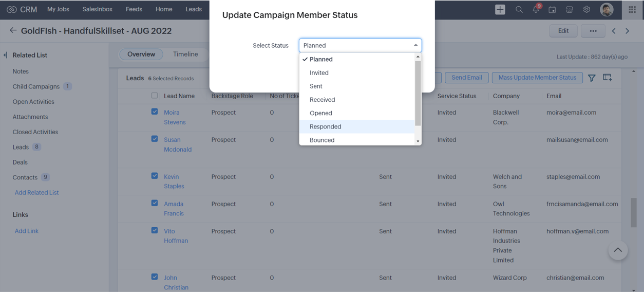
Task: Choose Bounced in the status list
Action: click(357, 139)
